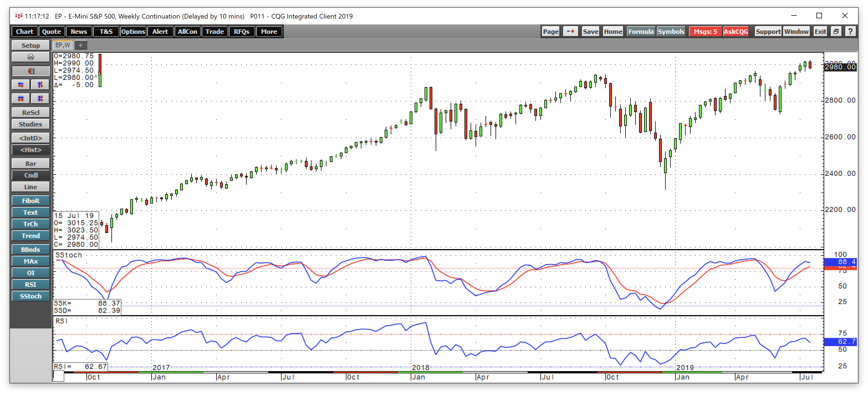The image size is (868, 395).
Task: Open the Symbols lookup button
Action: (x=671, y=32)
